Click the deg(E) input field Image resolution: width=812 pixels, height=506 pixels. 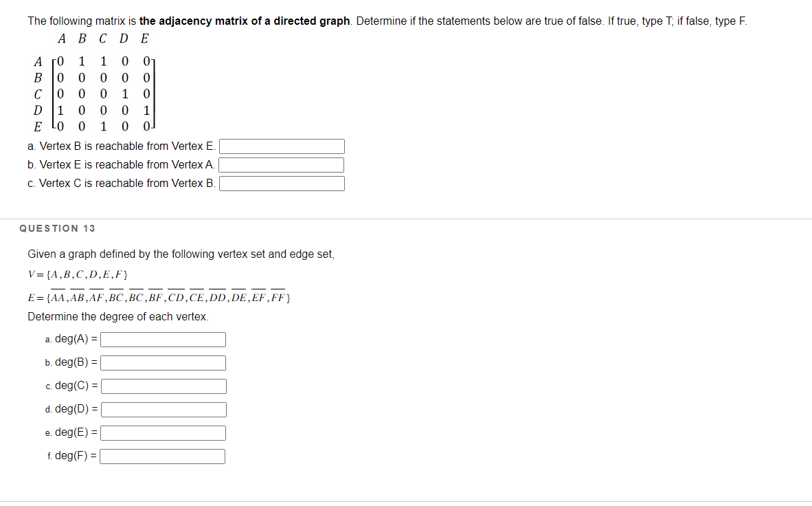pyautogui.click(x=162, y=432)
